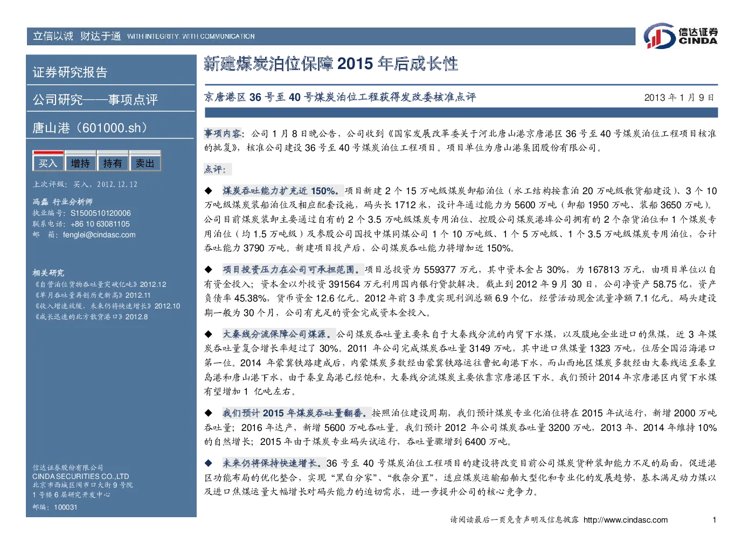This screenshot has height=535, width=756.
Task: Click the date 2013年1月9日
Action: [679, 98]
